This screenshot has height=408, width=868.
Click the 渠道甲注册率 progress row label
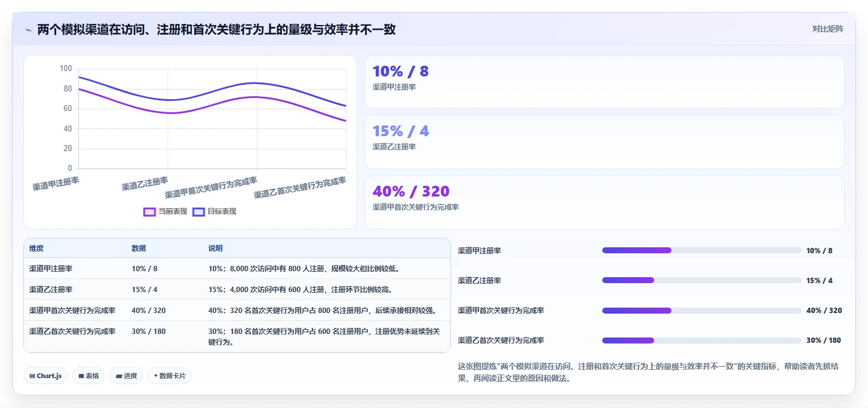[480, 251]
